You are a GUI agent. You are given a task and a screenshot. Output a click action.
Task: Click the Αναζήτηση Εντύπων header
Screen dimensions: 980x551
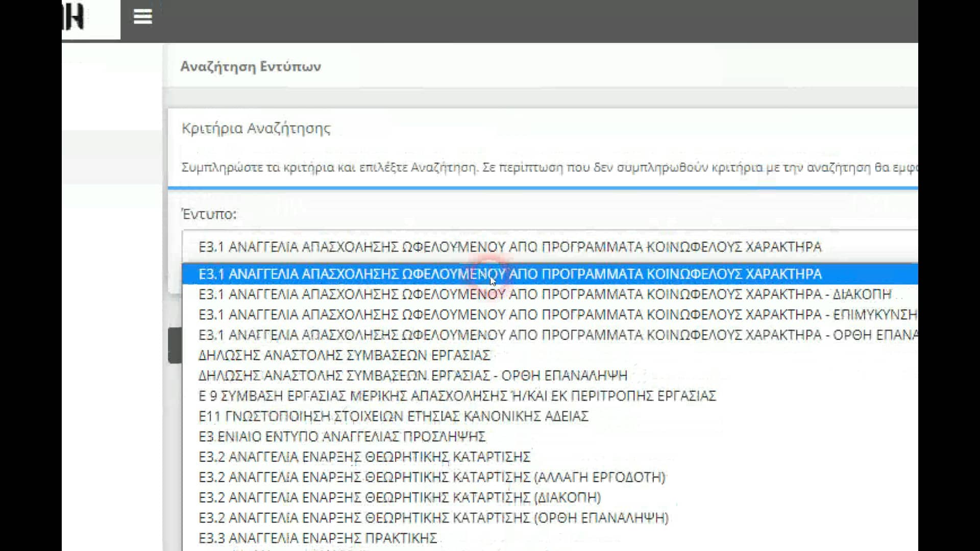click(x=251, y=66)
